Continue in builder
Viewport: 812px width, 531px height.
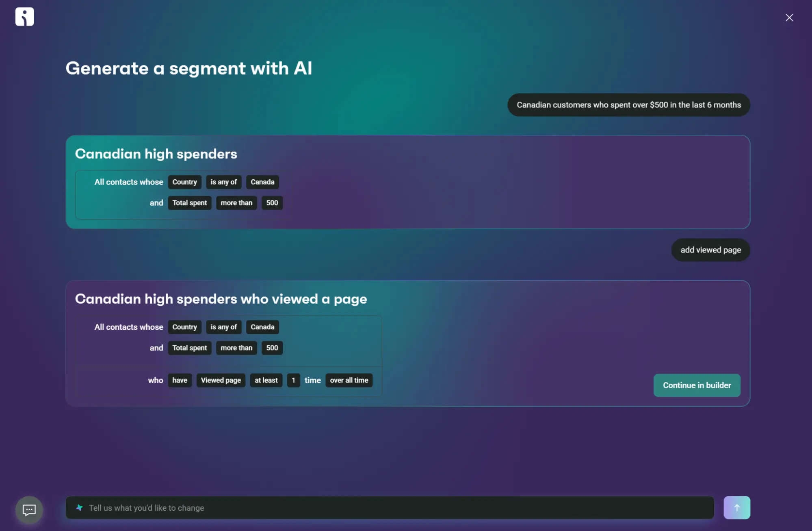coord(697,385)
